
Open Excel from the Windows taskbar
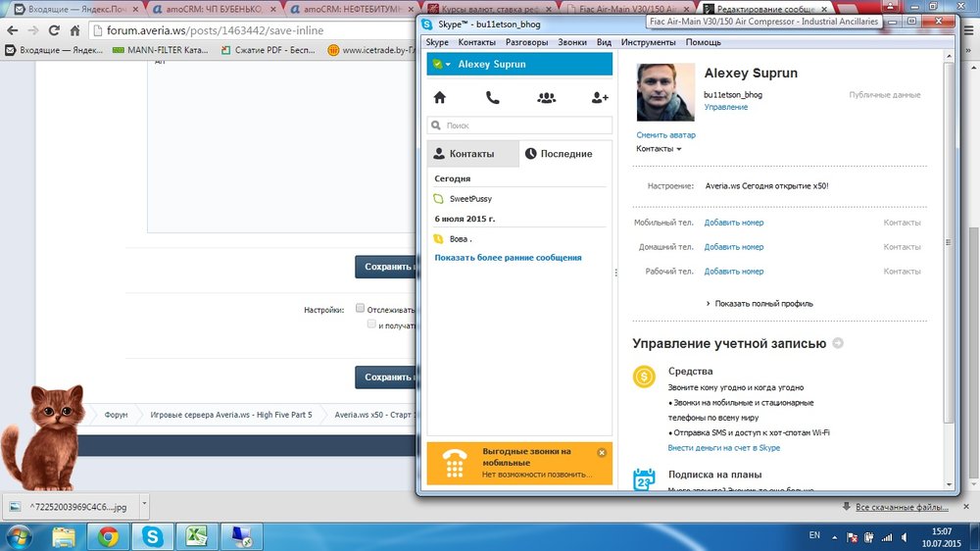[196, 535]
